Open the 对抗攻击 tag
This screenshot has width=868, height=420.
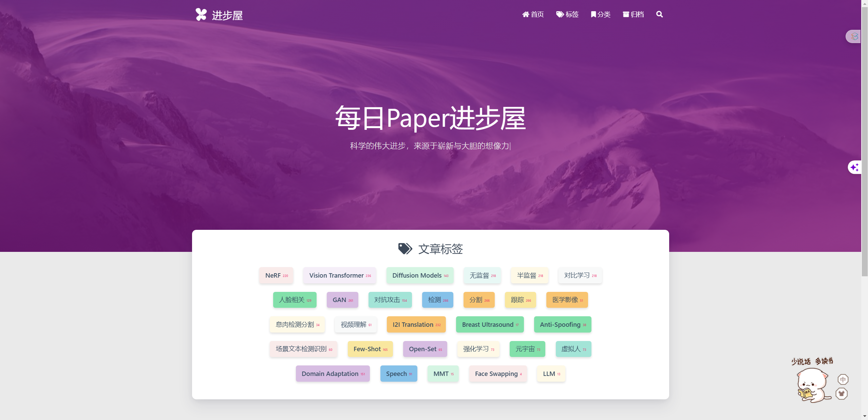point(390,300)
